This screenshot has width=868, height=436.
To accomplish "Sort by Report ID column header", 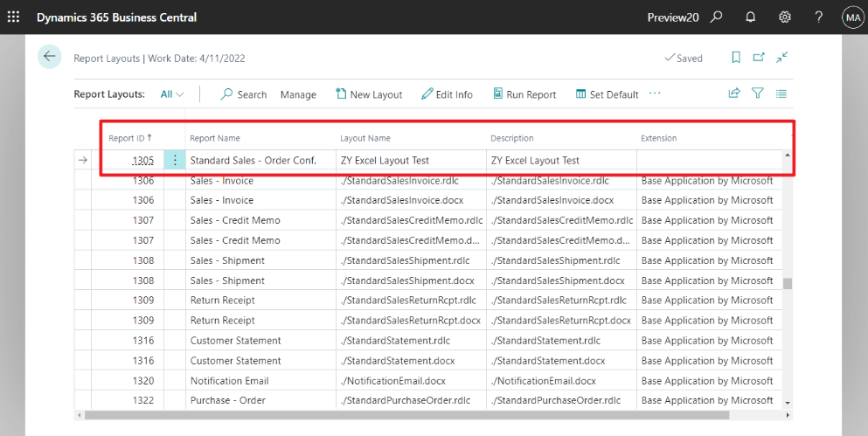I will (130, 138).
